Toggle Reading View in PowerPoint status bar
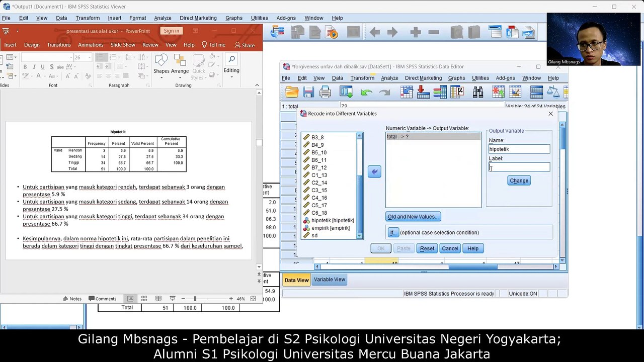Screen dimensions: 644x362 (158, 299)
